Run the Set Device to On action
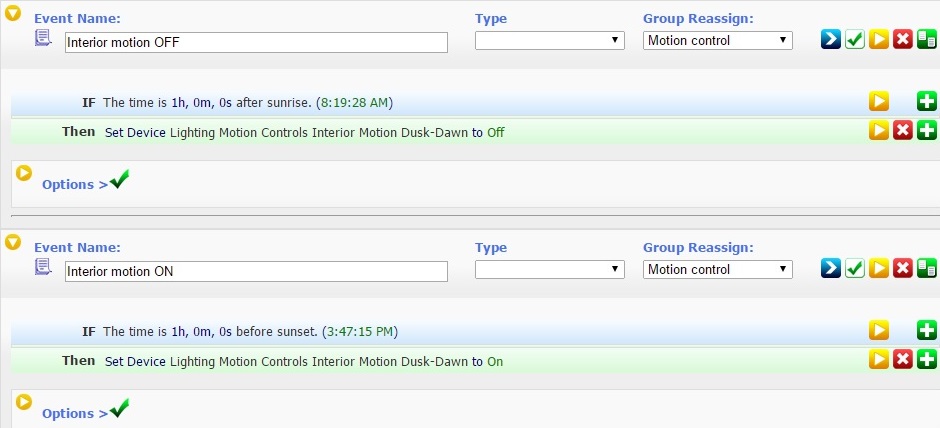Screen dimensions: 940x428 point(878,360)
